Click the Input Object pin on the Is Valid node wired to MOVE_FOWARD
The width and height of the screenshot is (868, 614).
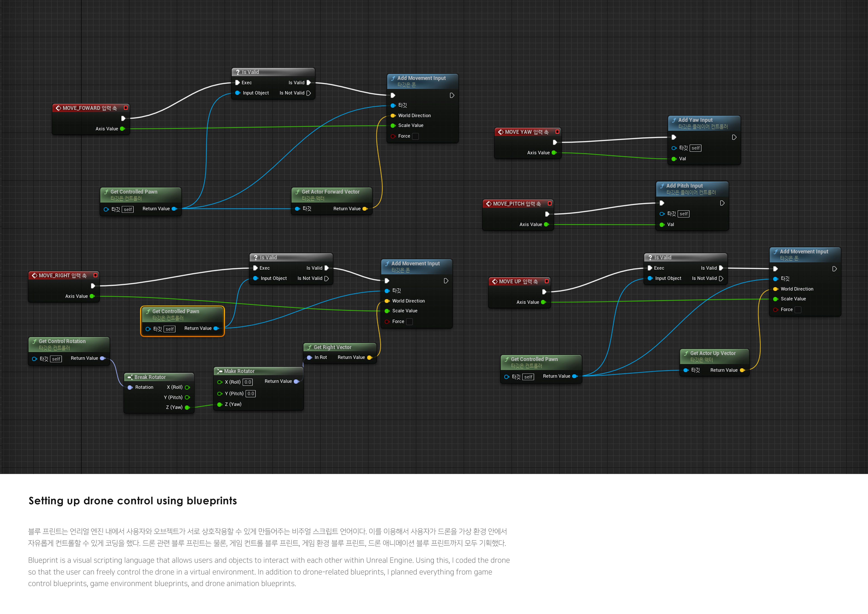[x=237, y=93]
